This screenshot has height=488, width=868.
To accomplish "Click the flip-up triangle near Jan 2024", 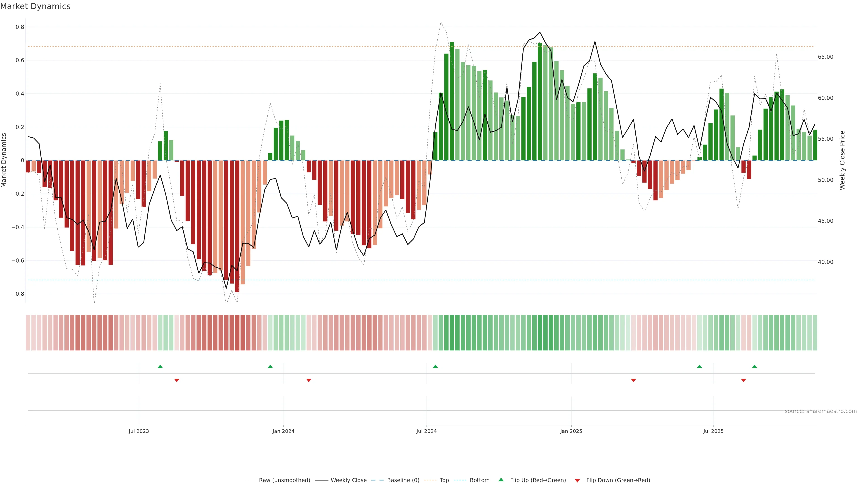I will (270, 366).
